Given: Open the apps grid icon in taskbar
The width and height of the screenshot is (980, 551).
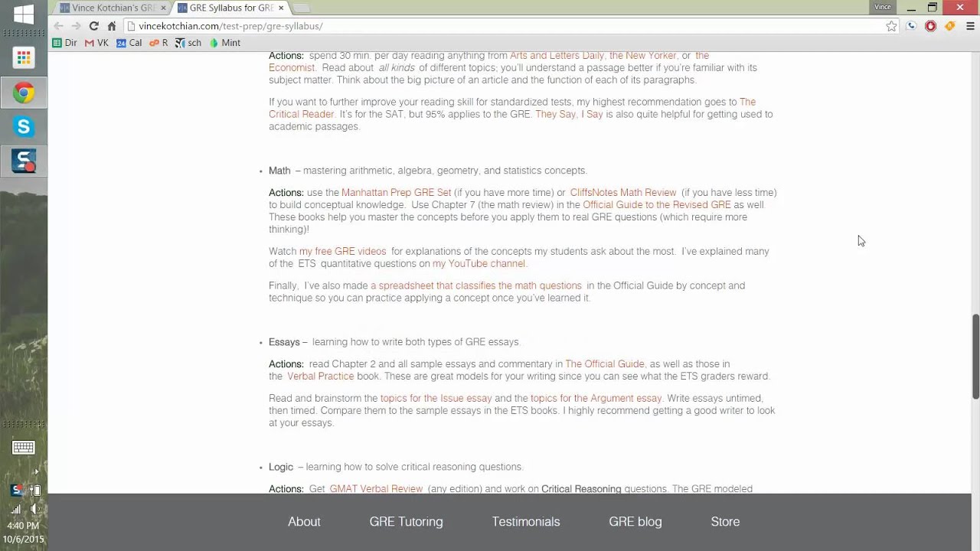Looking at the screenshot, I should coord(24,58).
